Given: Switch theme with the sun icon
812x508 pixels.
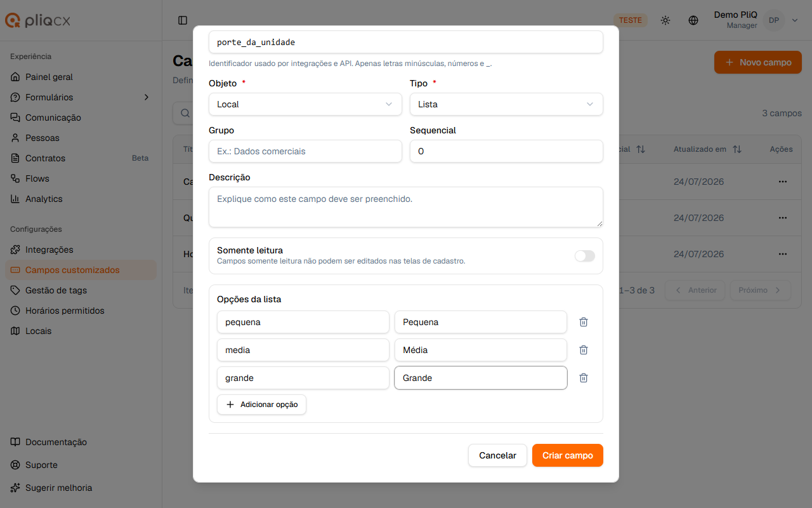Looking at the screenshot, I should pyautogui.click(x=665, y=20).
